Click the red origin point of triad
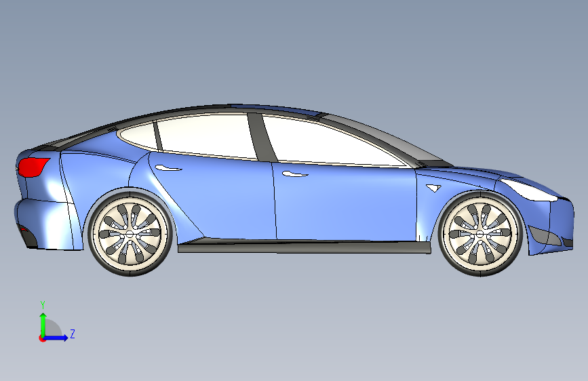Image resolution: width=588 pixels, height=381 pixels. pos(42,338)
